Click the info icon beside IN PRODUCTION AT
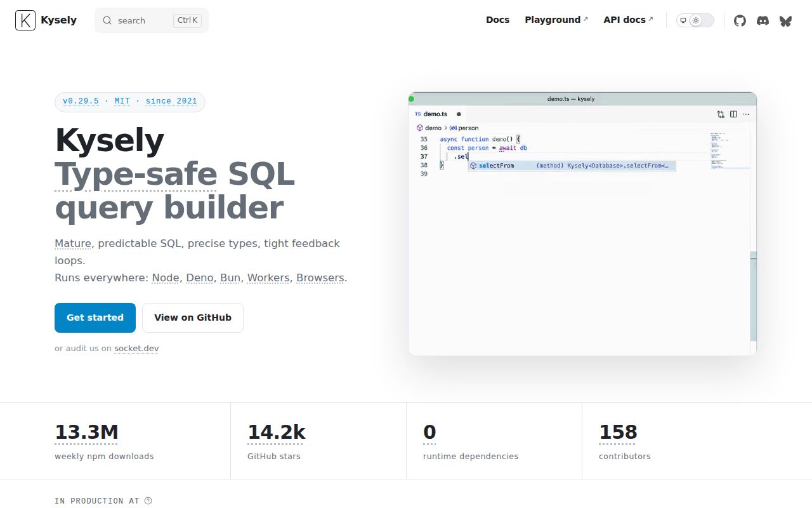812x508 pixels. tap(148, 500)
